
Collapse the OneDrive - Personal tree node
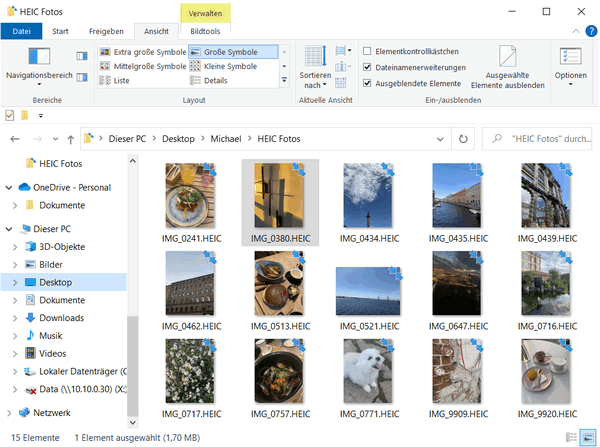click(x=9, y=188)
